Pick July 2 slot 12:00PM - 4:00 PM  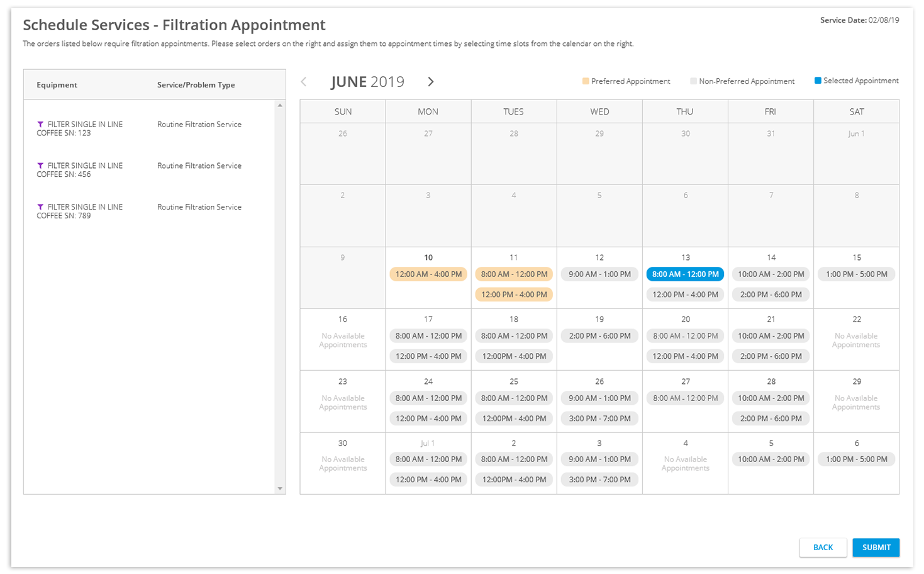coord(514,480)
